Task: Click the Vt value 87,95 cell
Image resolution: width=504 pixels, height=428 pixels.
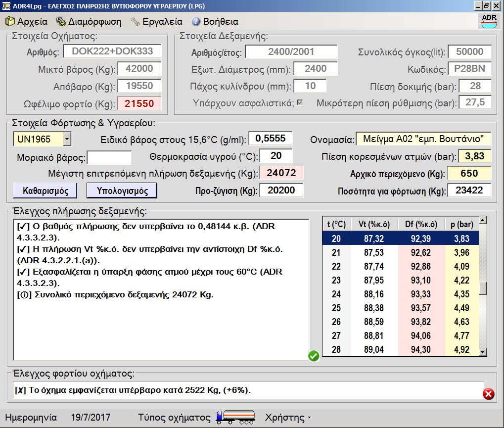Action: (374, 280)
